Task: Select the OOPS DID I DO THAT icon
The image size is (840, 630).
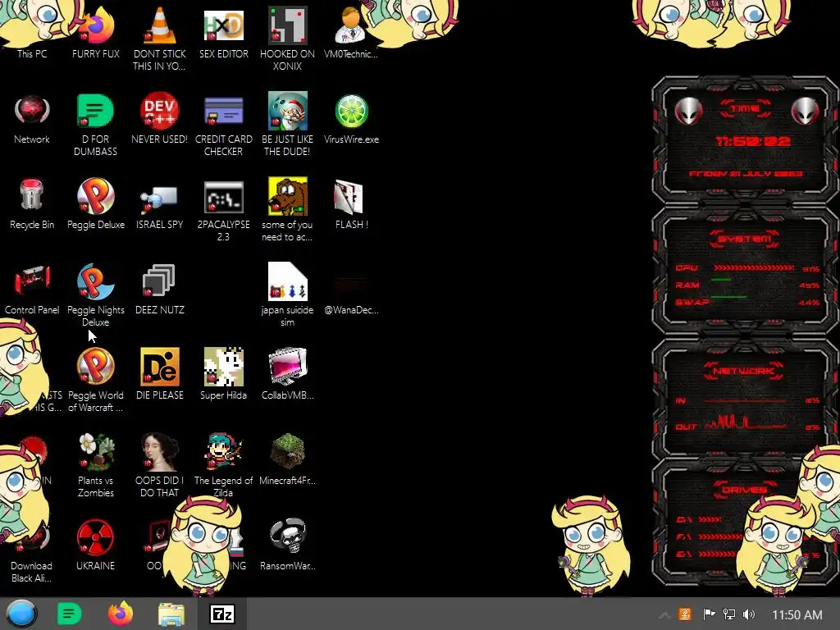Action: 160,465
